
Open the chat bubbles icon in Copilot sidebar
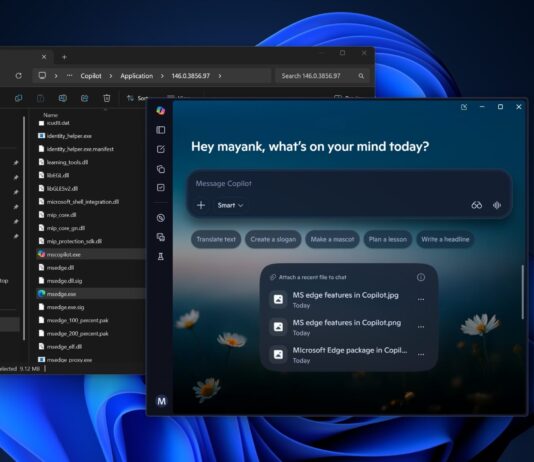[x=161, y=237]
